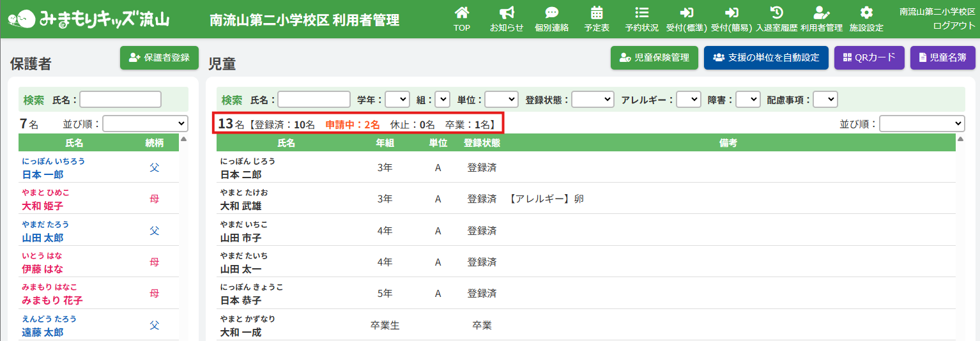Open the guardian 並び順 sort dropdown
This screenshot has height=341, width=980.
pos(145,123)
